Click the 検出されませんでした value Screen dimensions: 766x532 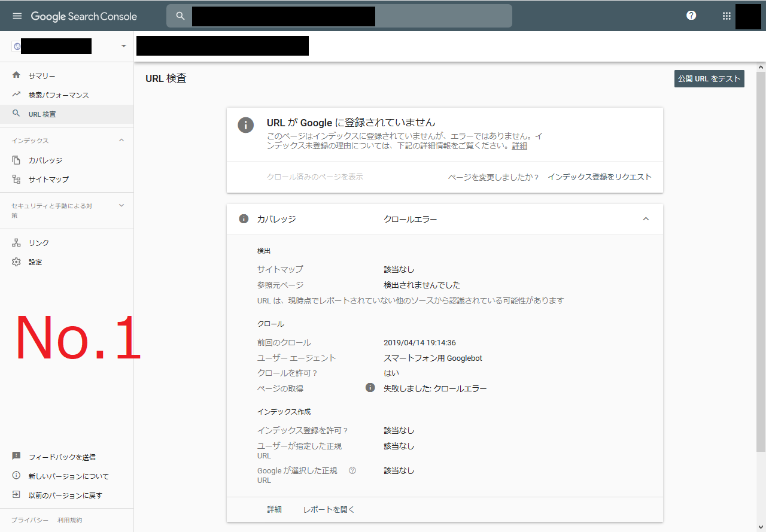(422, 285)
